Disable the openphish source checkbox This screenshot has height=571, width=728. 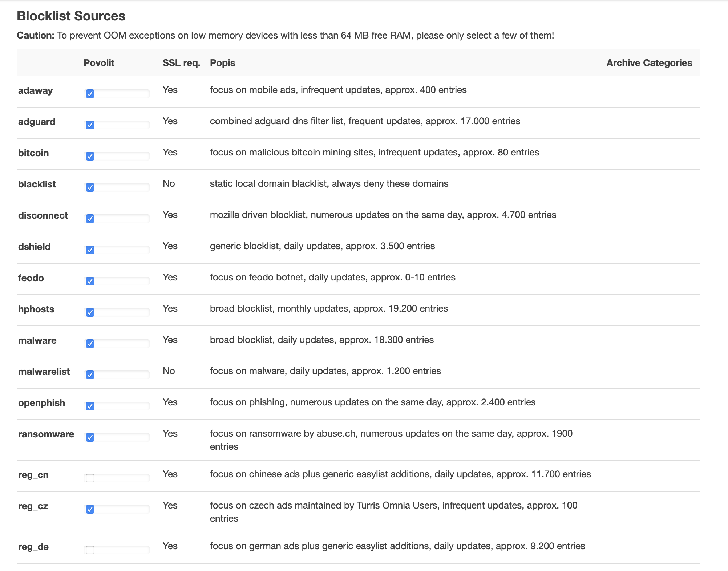pos(90,406)
